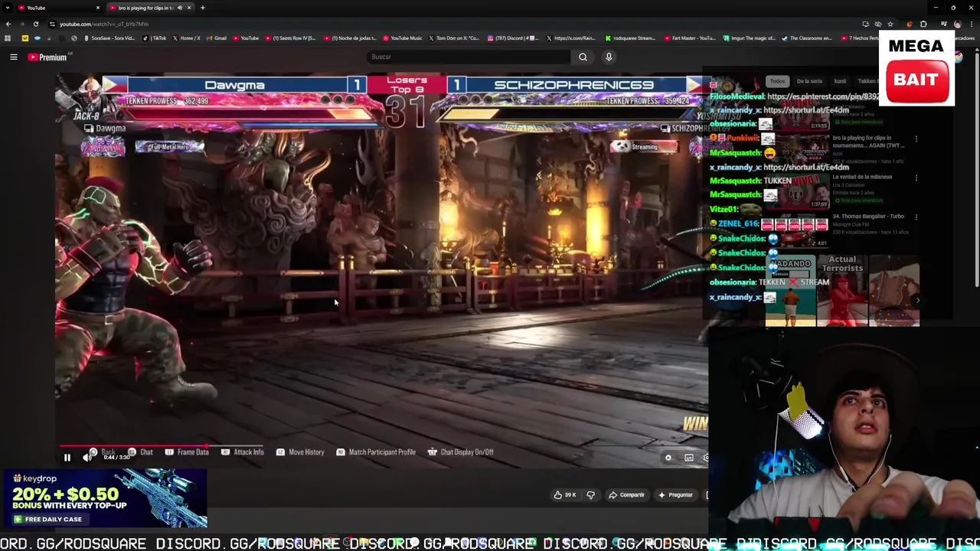Like the video (39 K)
This screenshot has height=551, width=980.
click(565, 495)
